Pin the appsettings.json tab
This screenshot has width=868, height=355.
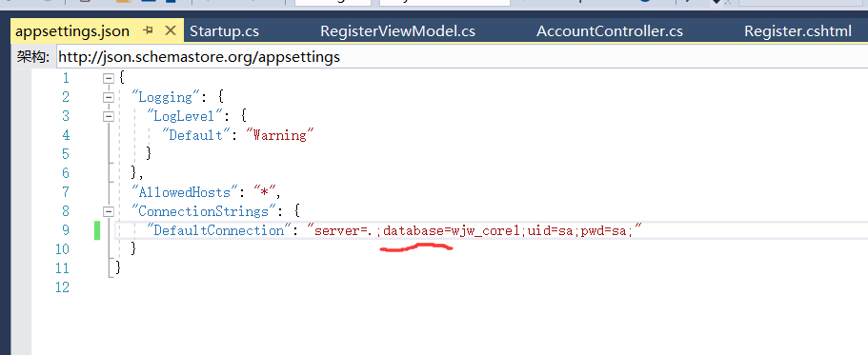(148, 31)
